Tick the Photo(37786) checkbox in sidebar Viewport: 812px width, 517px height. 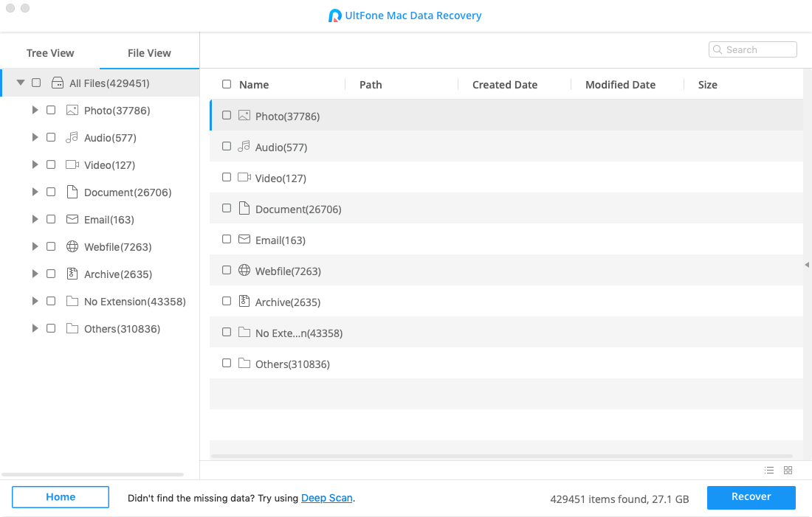tap(51, 110)
